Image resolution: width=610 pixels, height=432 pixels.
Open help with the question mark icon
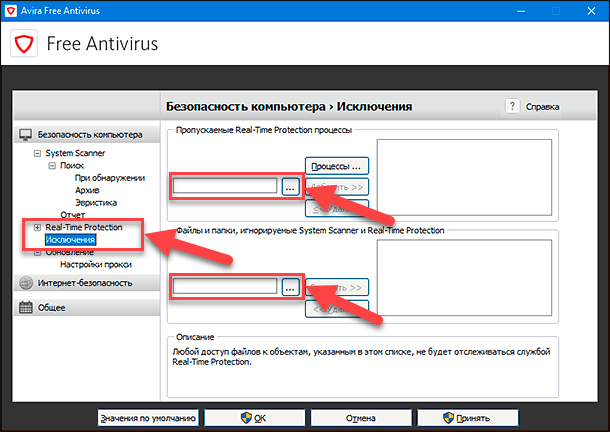(512, 106)
